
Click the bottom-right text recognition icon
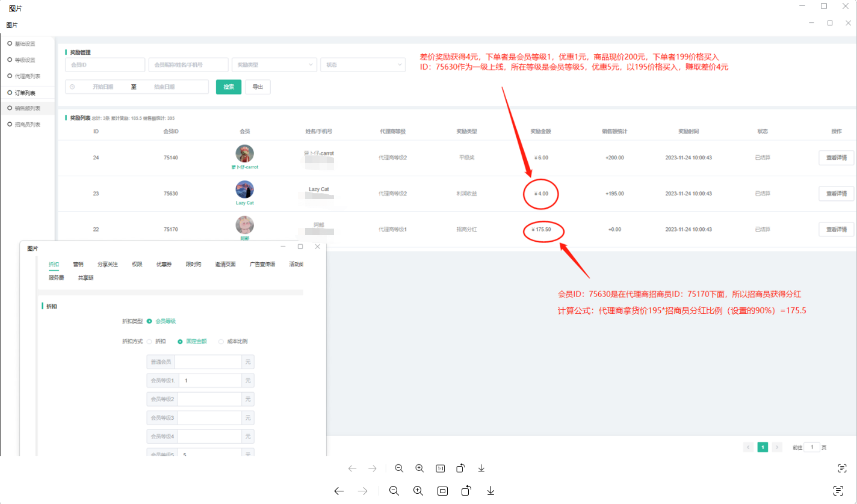click(x=838, y=491)
